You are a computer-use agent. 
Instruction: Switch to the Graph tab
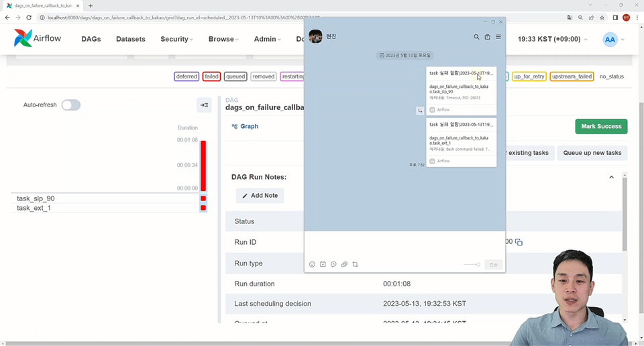pos(245,127)
